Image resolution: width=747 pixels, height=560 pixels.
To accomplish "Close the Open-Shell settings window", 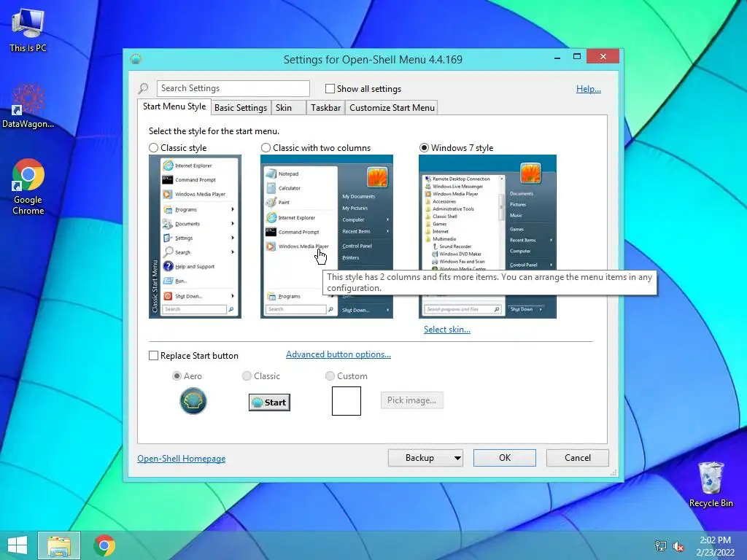I will (x=603, y=57).
